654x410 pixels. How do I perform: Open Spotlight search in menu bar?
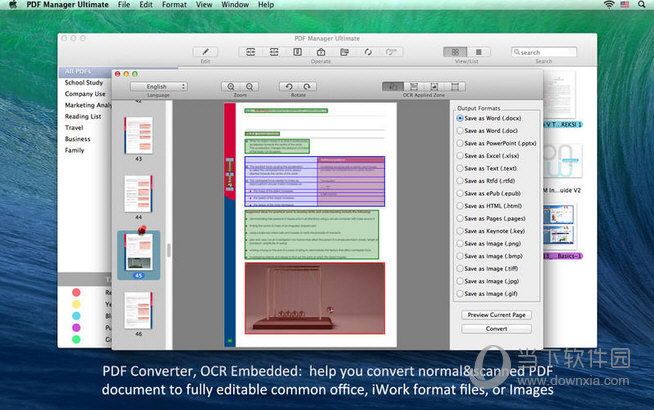641,5
